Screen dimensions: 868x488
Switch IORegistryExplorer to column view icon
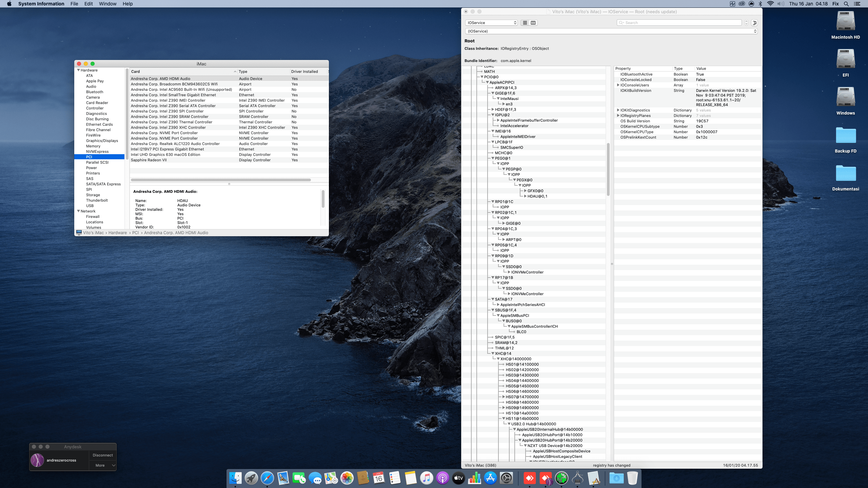tap(533, 23)
